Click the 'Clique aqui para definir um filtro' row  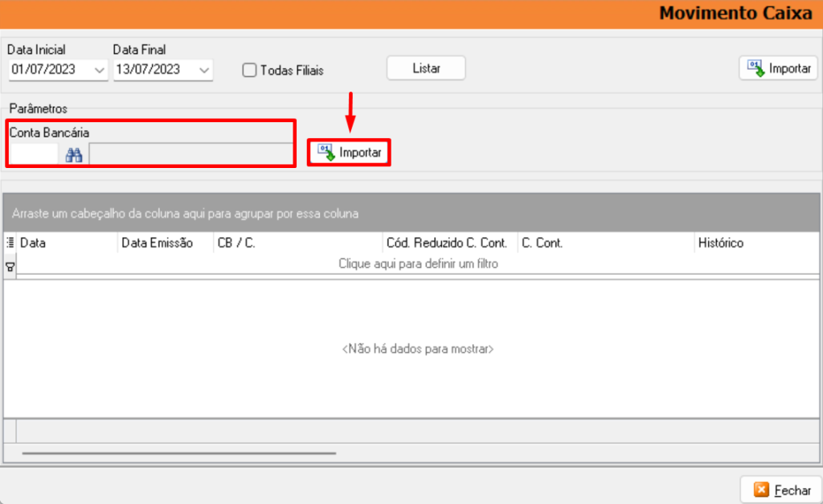pyautogui.click(x=418, y=264)
